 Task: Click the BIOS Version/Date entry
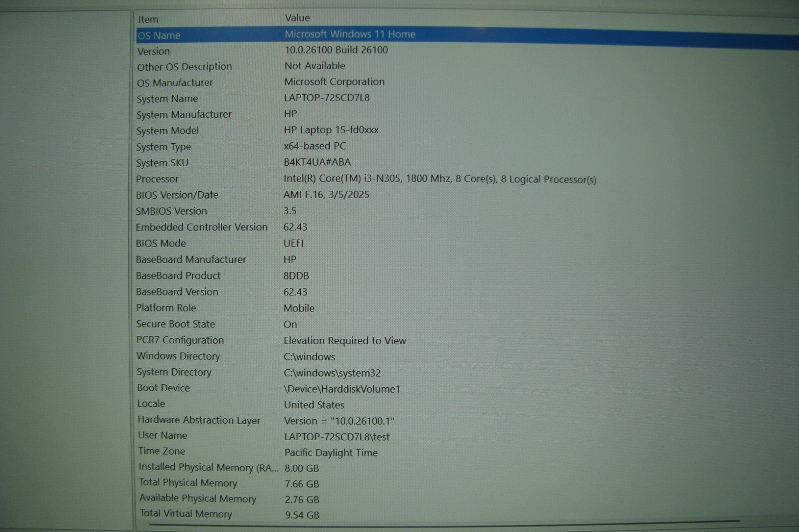(177, 195)
